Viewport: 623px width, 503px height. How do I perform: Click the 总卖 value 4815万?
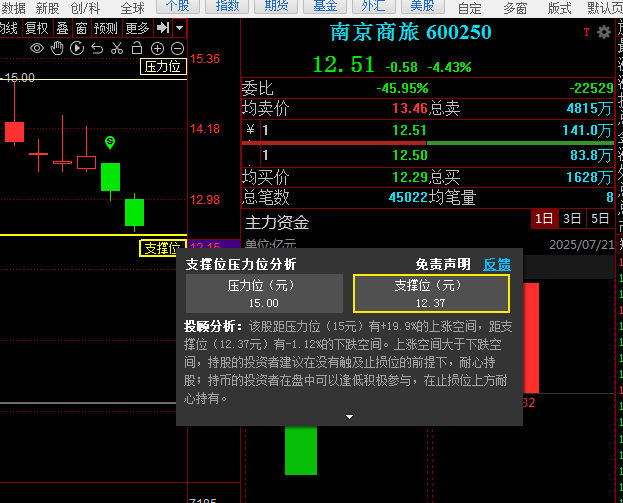pyautogui.click(x=590, y=108)
